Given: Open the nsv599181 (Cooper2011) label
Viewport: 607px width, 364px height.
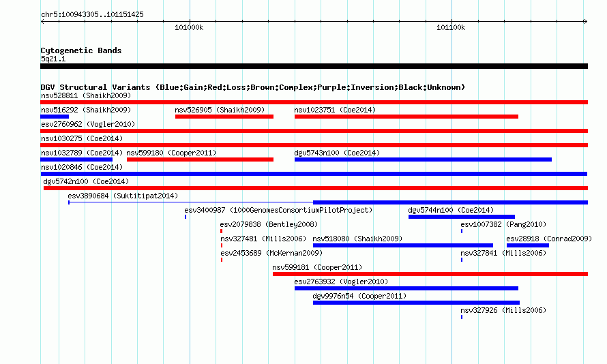Looking at the screenshot, I should click(x=317, y=267).
